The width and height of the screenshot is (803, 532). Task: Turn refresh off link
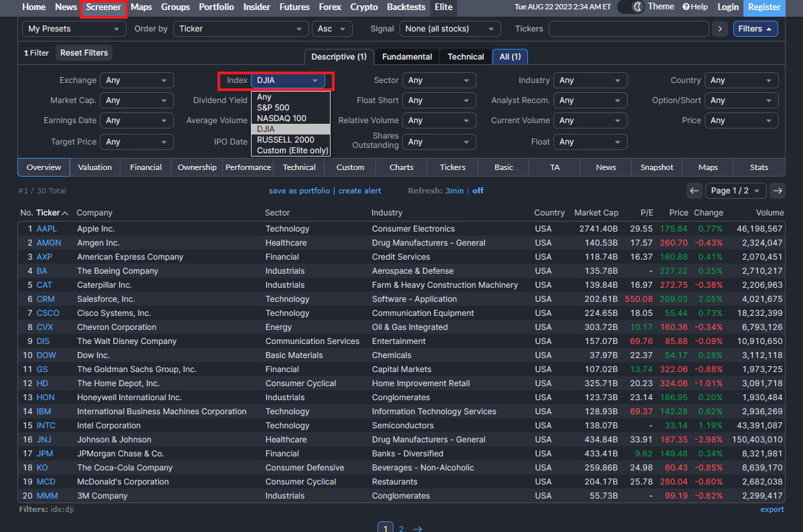pos(478,191)
